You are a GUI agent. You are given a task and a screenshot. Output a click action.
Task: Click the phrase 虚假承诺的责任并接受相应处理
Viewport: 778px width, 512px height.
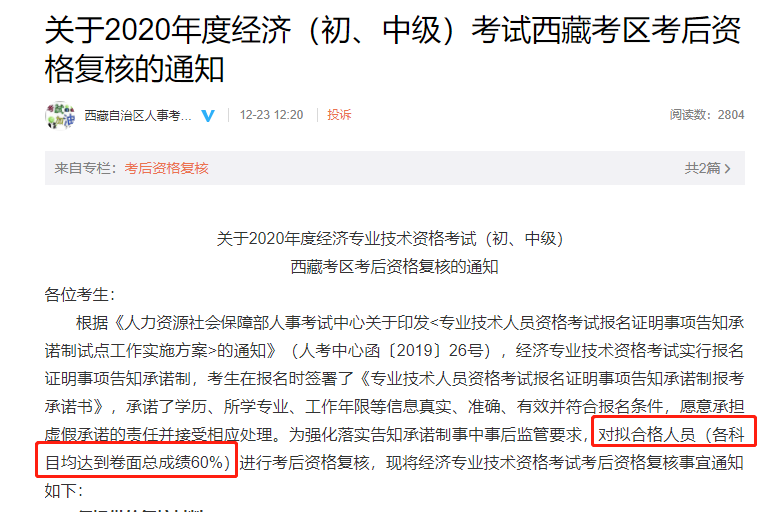[159, 435]
